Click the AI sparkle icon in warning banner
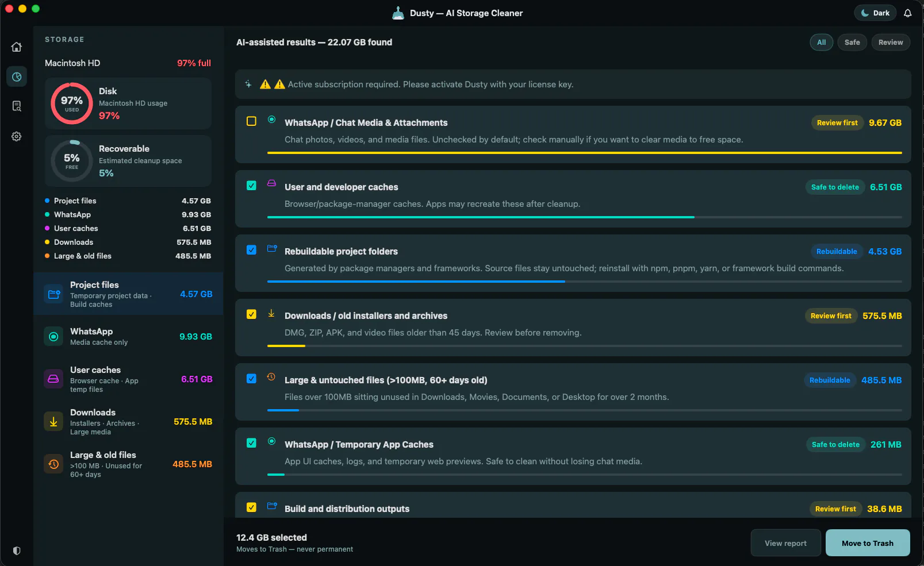Viewport: 924px width, 566px height. pyautogui.click(x=248, y=84)
